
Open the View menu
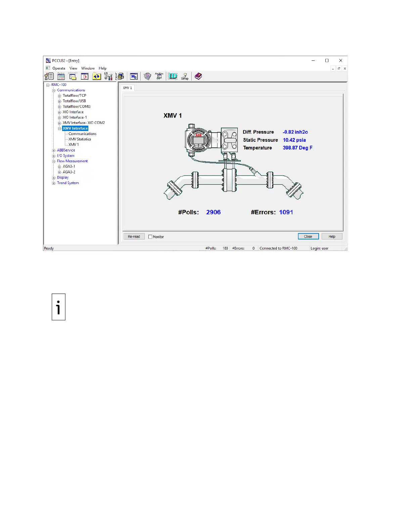point(73,68)
